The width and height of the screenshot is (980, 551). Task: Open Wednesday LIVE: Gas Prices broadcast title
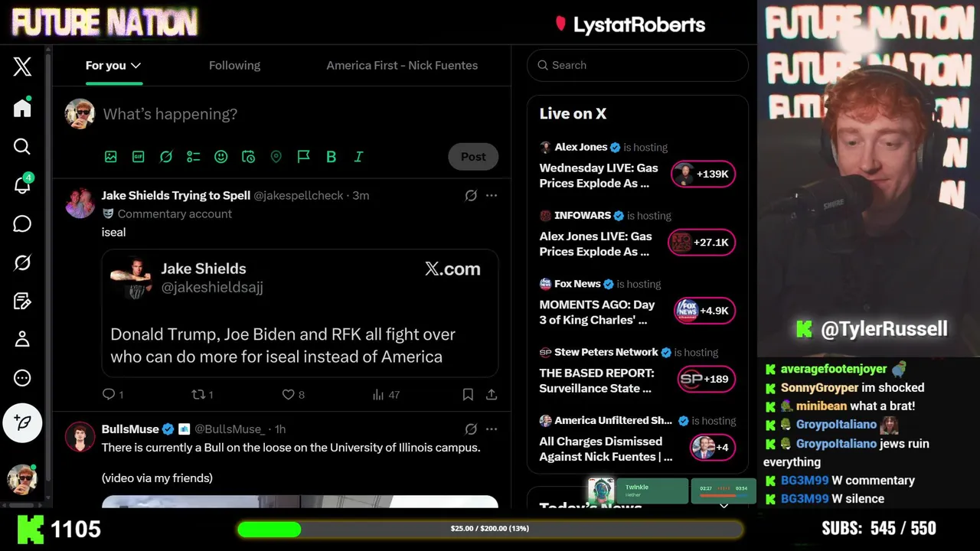click(599, 176)
